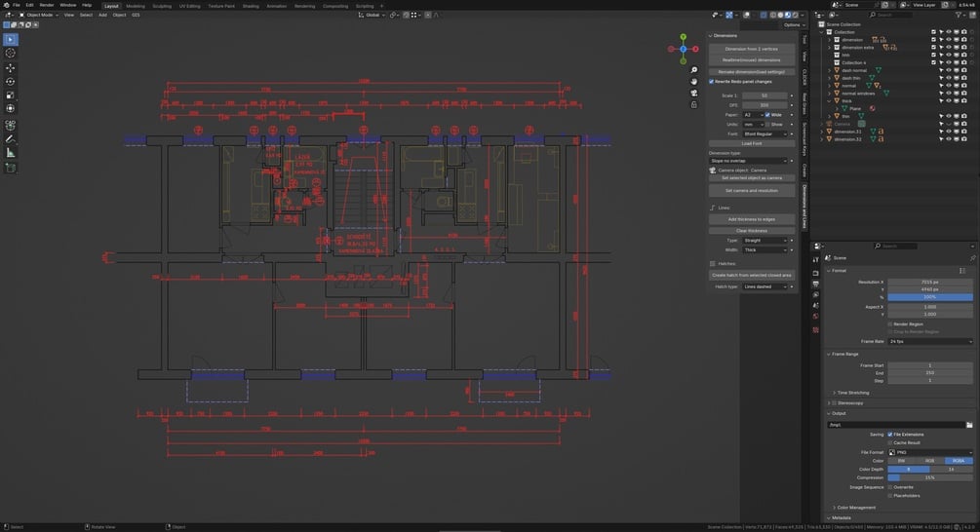This screenshot has height=532, width=980.
Task: Switch to the Modeling workspace tab
Action: pyautogui.click(x=135, y=6)
